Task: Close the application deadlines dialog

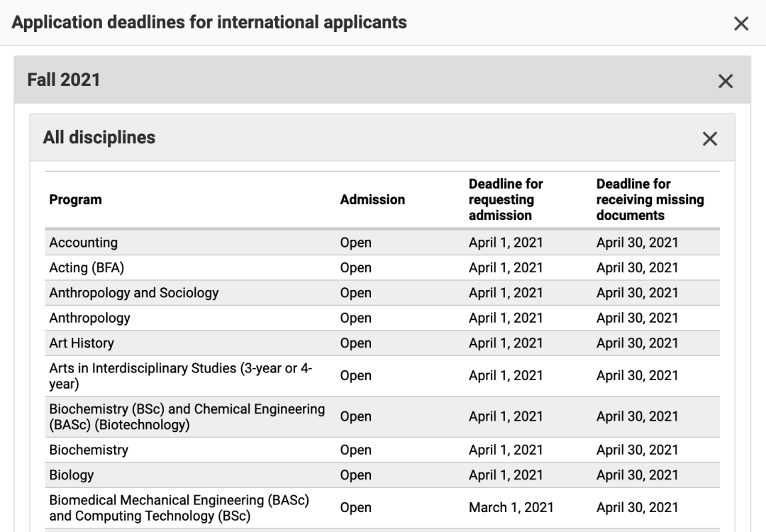Action: 741,23
